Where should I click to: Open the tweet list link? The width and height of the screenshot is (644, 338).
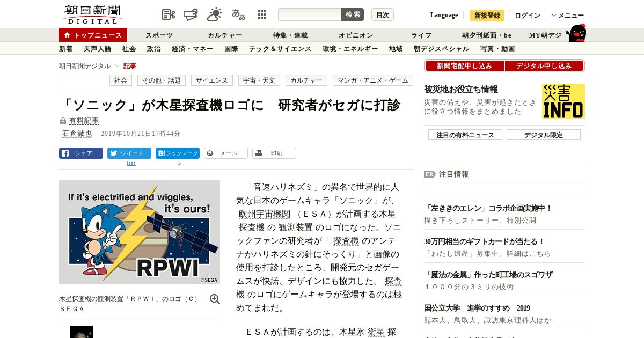pos(131,163)
